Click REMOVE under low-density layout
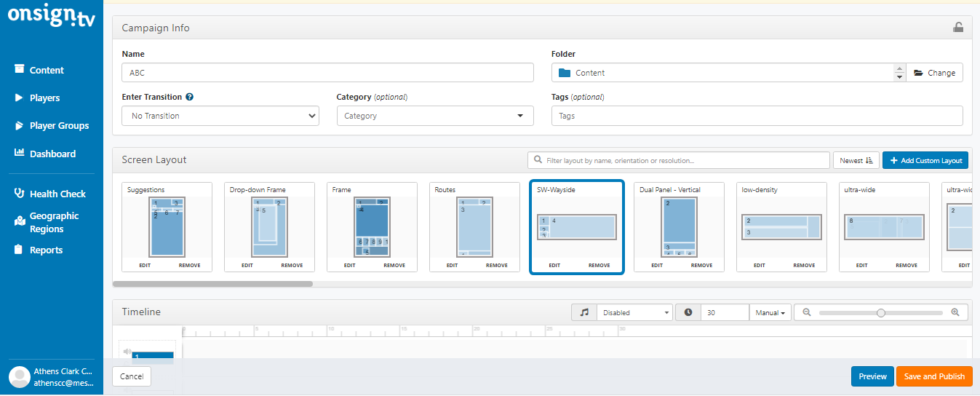980x396 pixels. [805, 266]
